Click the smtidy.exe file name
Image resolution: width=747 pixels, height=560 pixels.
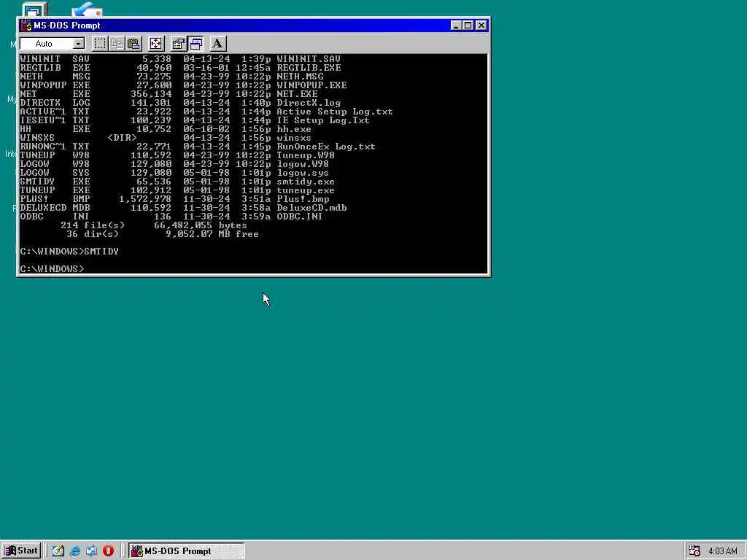[306, 182]
